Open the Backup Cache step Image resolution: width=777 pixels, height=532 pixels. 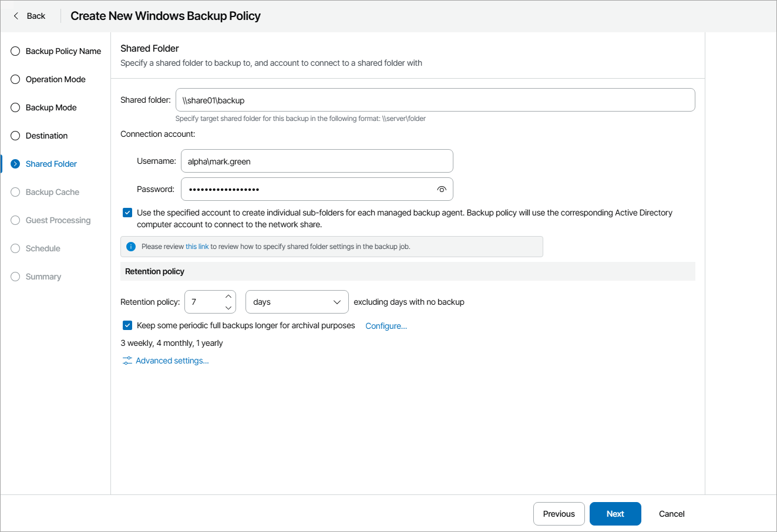click(x=52, y=192)
